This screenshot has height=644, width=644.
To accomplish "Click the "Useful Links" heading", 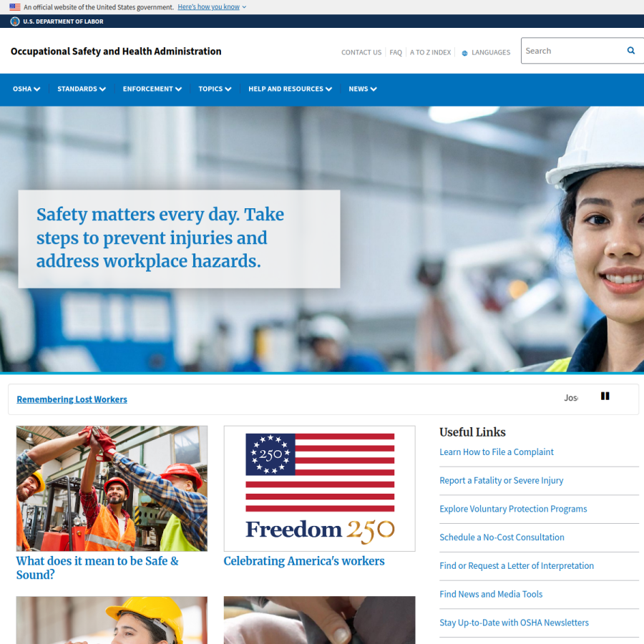I will pos(472,432).
